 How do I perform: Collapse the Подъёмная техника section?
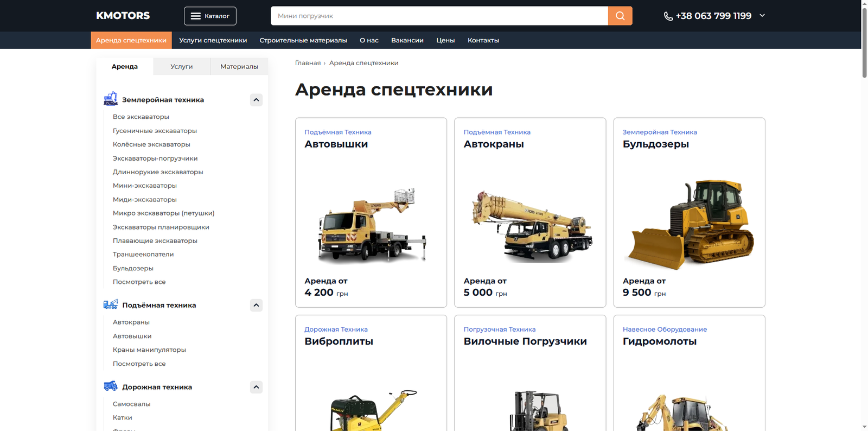[x=256, y=305]
